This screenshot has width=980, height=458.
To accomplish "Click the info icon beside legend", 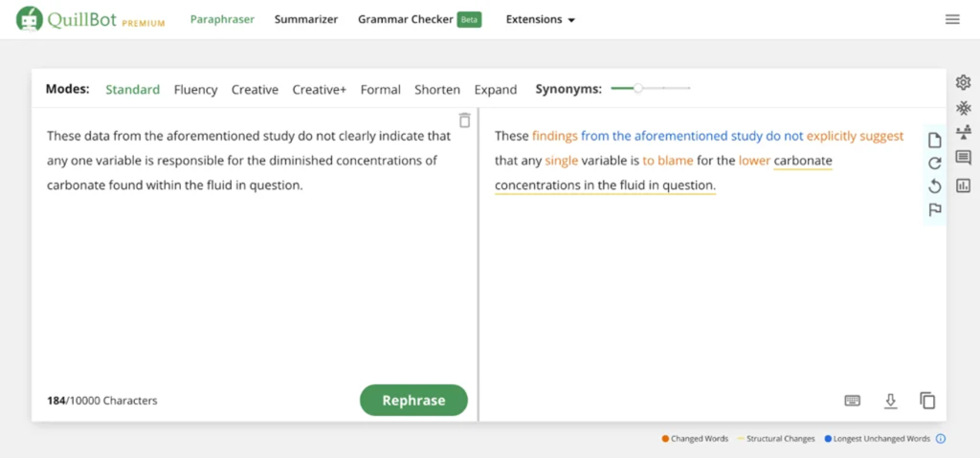I will 940,439.
